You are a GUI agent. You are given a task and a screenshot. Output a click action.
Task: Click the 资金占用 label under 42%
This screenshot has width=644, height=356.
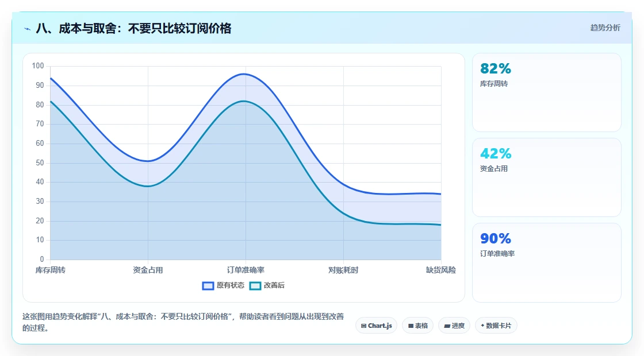click(494, 169)
